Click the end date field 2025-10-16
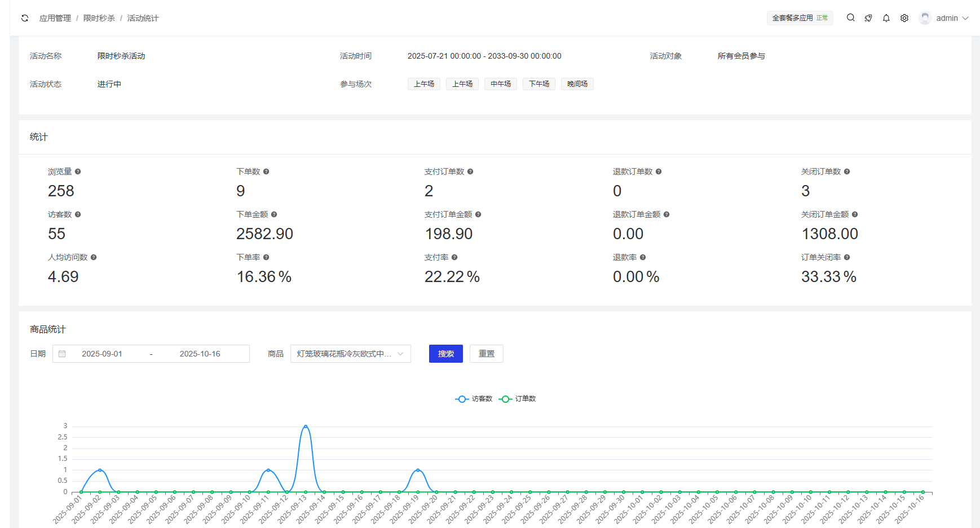980x528 pixels. 200,354
